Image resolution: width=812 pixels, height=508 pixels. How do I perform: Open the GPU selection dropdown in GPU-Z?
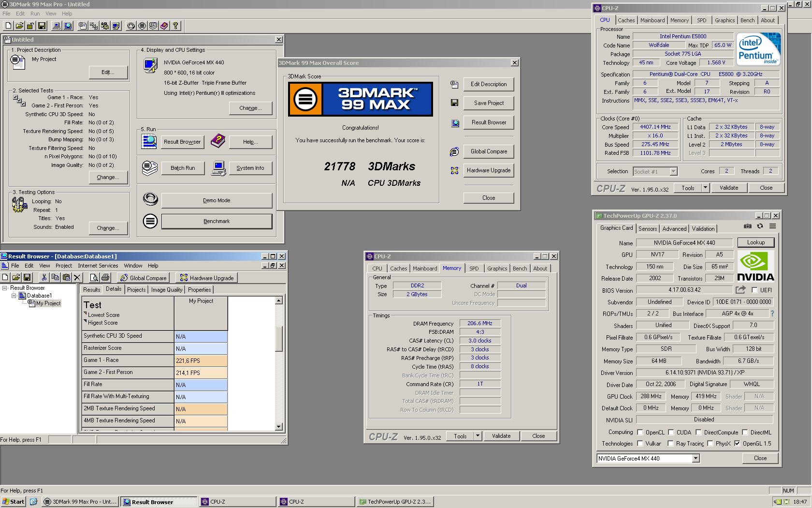tap(696, 458)
